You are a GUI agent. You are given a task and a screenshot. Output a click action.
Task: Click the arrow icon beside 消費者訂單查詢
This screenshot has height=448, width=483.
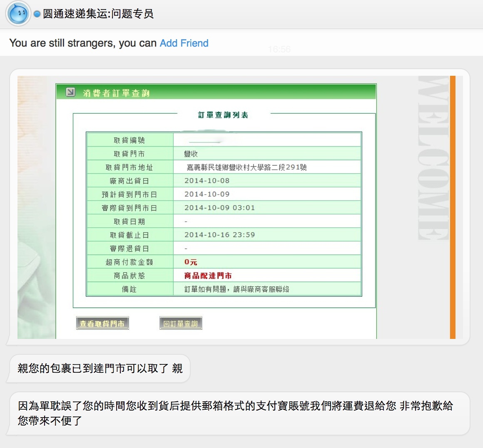pos(70,92)
